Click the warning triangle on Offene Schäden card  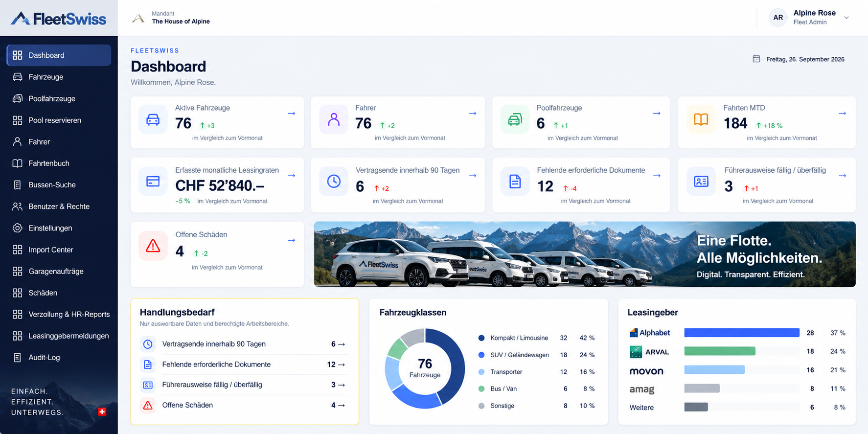(153, 246)
